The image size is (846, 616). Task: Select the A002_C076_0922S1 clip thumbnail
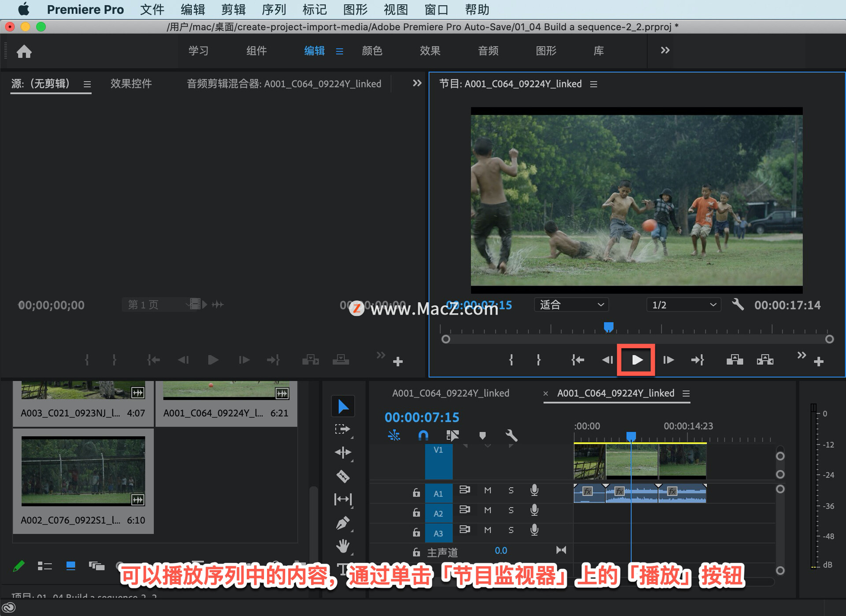click(83, 471)
